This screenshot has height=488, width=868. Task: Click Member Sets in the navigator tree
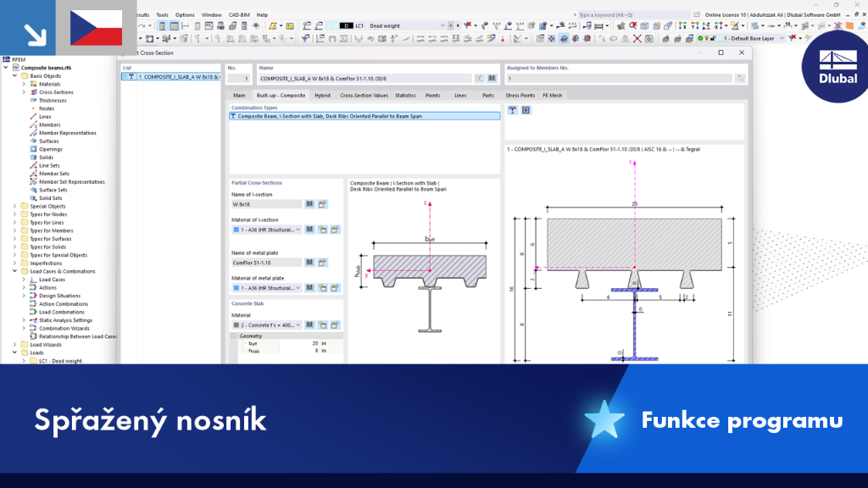53,174
